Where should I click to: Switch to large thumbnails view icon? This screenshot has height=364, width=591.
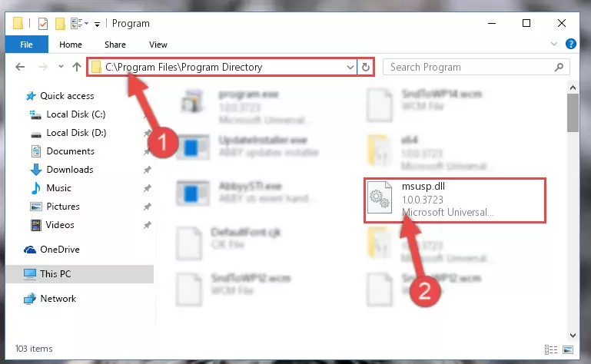[x=568, y=349]
